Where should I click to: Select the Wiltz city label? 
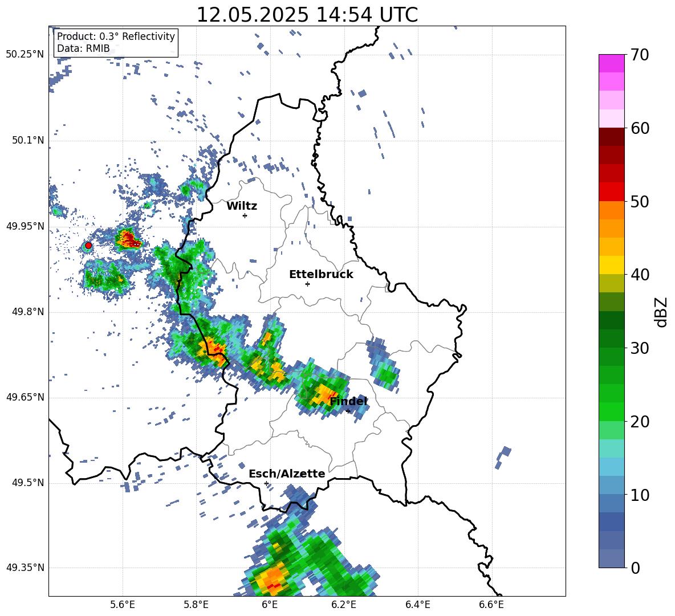(x=242, y=206)
